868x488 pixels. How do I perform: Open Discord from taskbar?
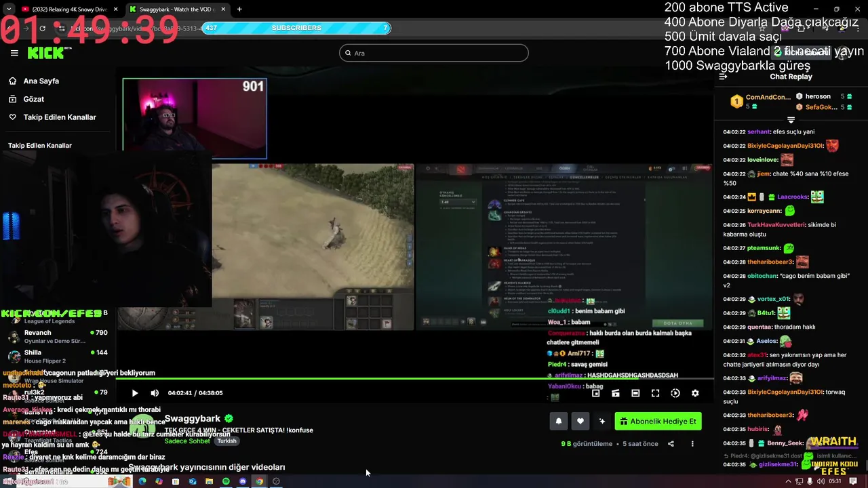[x=243, y=481]
